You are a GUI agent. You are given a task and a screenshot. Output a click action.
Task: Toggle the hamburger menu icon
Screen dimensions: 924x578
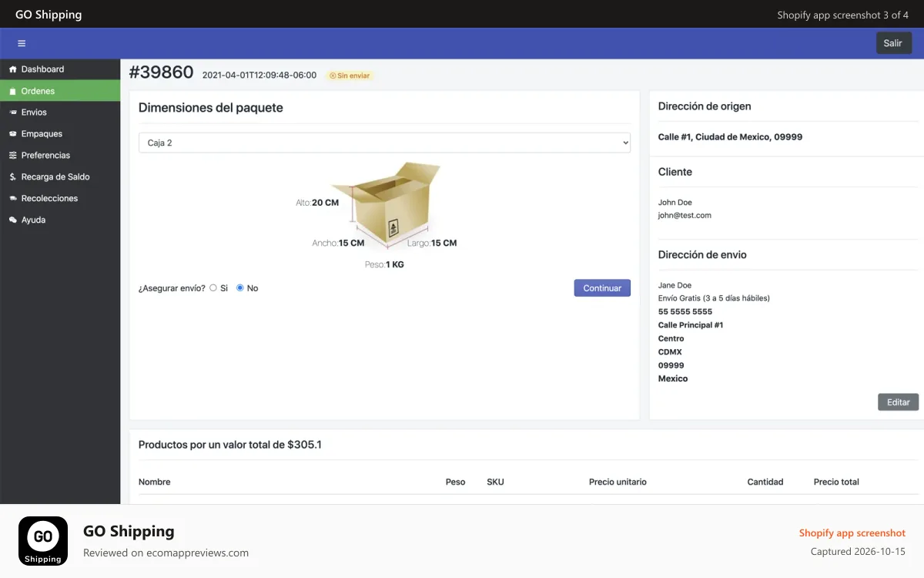22,43
